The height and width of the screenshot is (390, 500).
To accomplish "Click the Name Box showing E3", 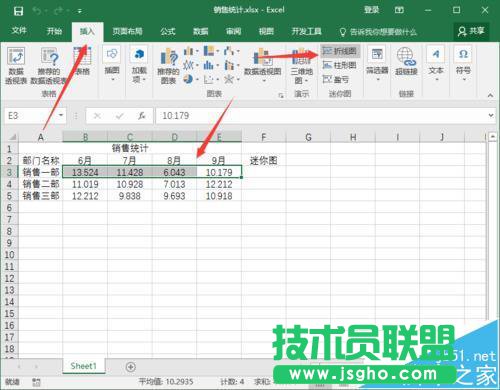I will tap(31, 116).
